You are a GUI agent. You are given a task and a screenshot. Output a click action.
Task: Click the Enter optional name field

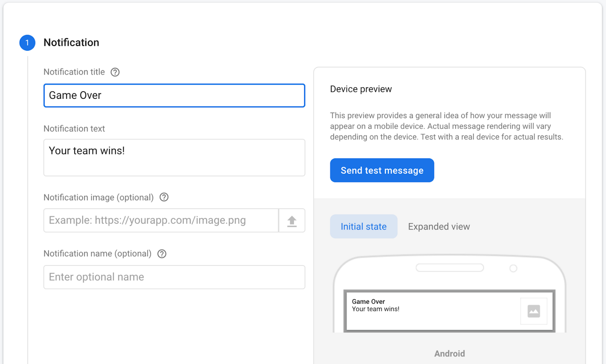click(x=174, y=277)
